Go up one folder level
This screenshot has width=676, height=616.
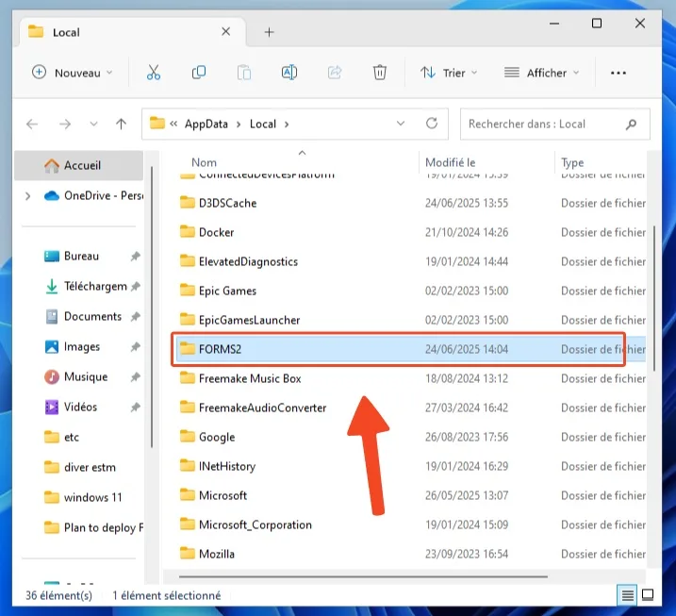pos(121,124)
